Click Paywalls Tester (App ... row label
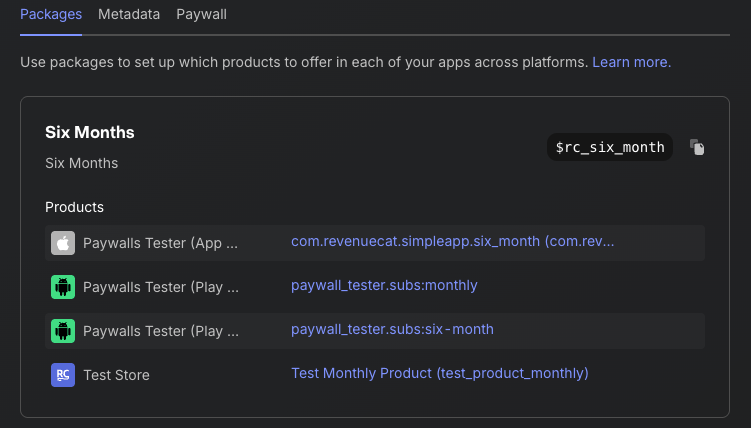Screen dimensions: 751x428 (x=160, y=243)
